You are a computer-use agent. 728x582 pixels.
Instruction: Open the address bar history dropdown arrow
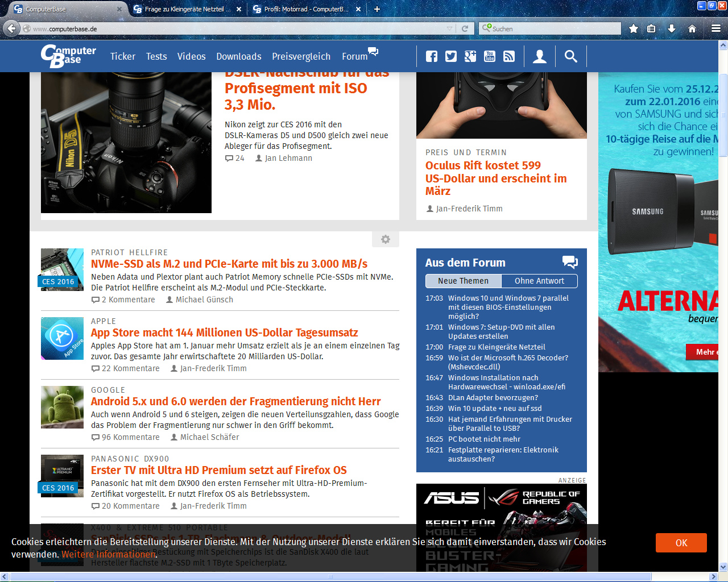(x=450, y=28)
